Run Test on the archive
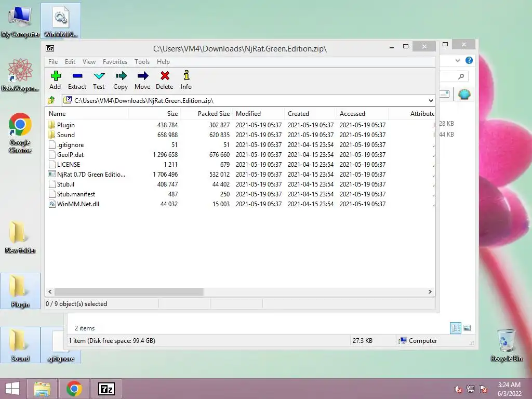The width and height of the screenshot is (532, 399). click(x=99, y=81)
